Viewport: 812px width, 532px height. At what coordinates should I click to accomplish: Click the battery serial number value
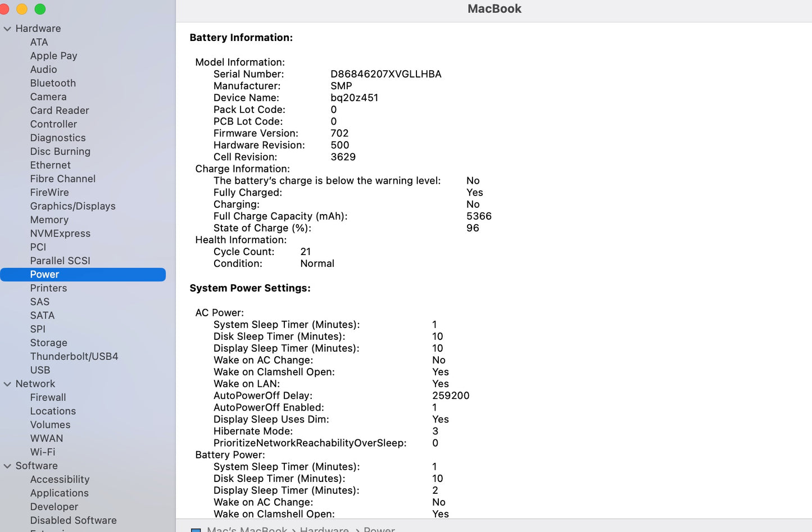(x=385, y=74)
